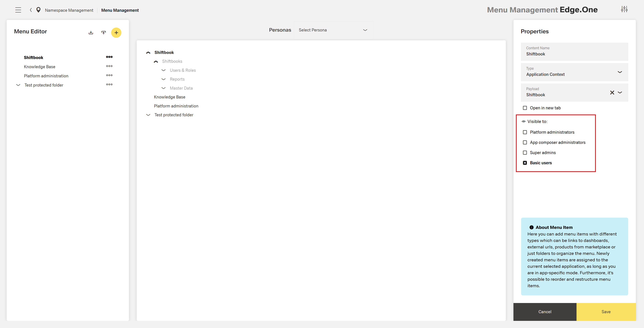
Task: Open the hamburger navigation menu
Action: tap(18, 10)
